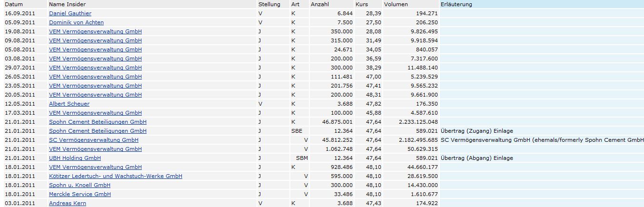
Task: Open VEM Vermögensverwaltung GmbH dated 19.08.2011
Action: (x=95, y=31)
